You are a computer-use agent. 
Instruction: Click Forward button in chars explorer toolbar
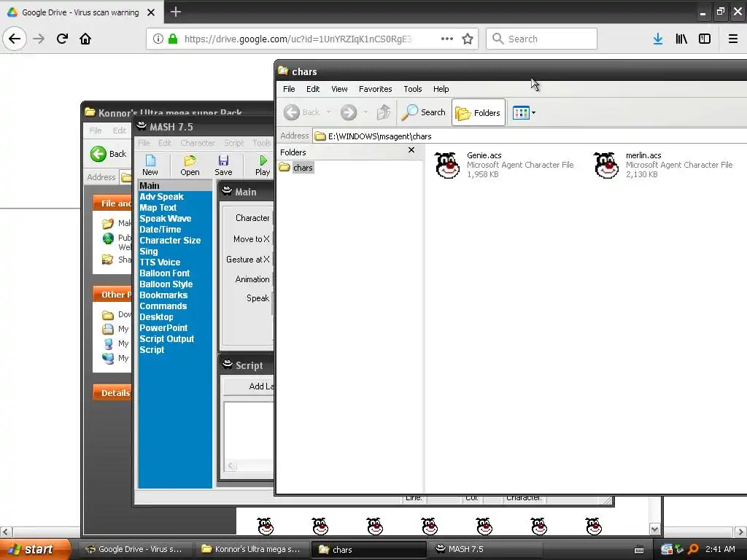(348, 113)
